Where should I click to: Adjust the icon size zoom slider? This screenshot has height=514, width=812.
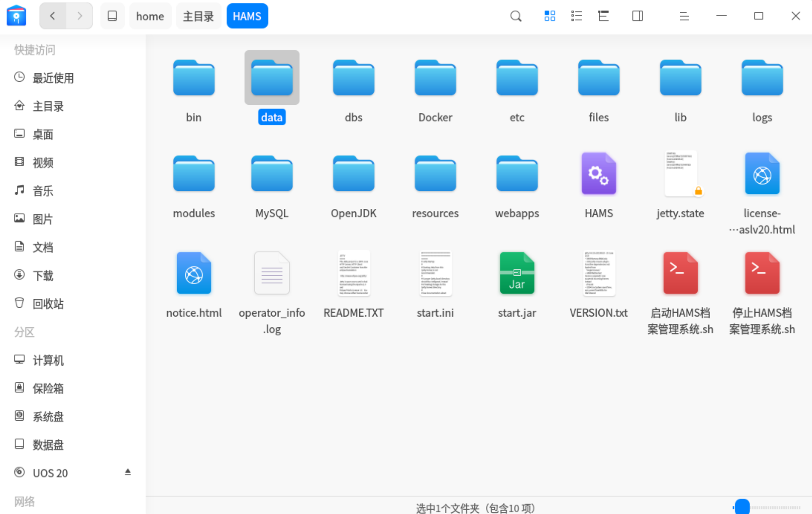tap(742, 507)
